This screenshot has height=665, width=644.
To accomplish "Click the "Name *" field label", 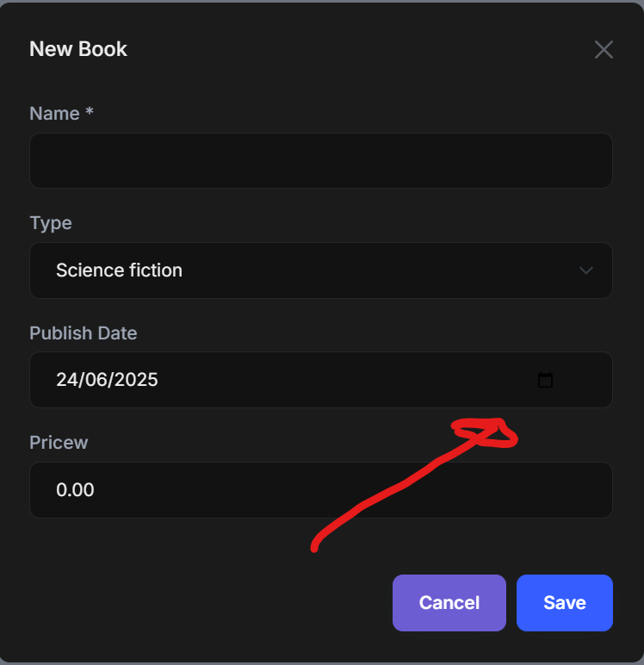I will (61, 114).
